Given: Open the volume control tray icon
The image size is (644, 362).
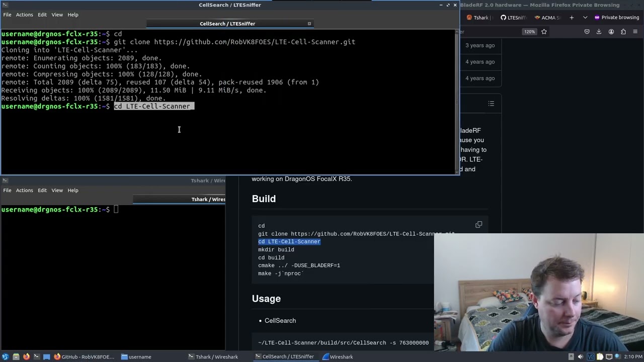Looking at the screenshot, I should point(580,357).
